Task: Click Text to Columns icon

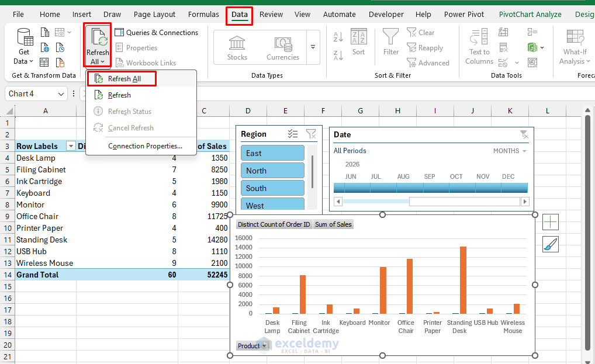Action: (x=479, y=47)
